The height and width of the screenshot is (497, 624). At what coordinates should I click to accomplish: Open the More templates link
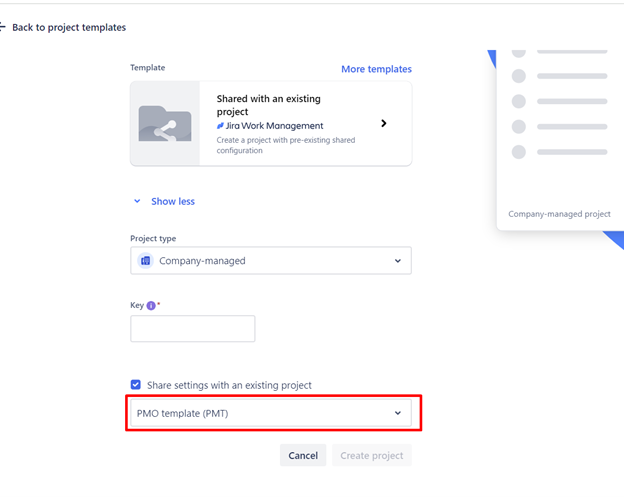(376, 69)
